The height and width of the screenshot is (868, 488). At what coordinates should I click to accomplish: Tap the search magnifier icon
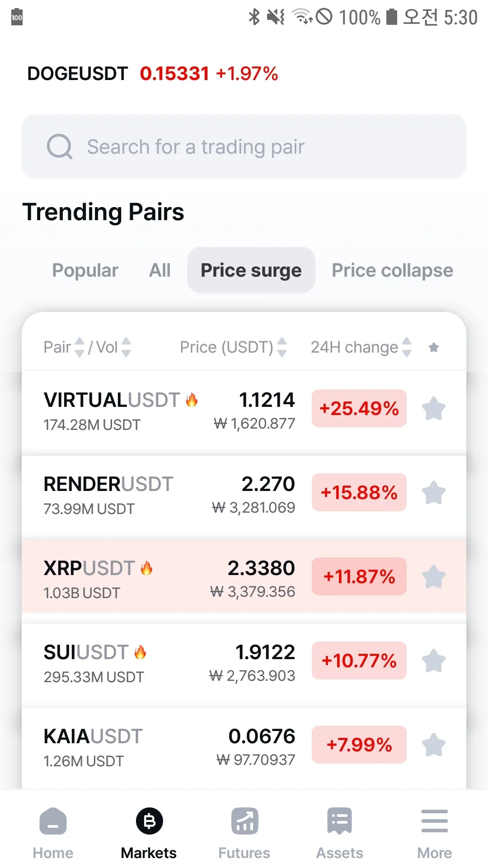(x=60, y=146)
